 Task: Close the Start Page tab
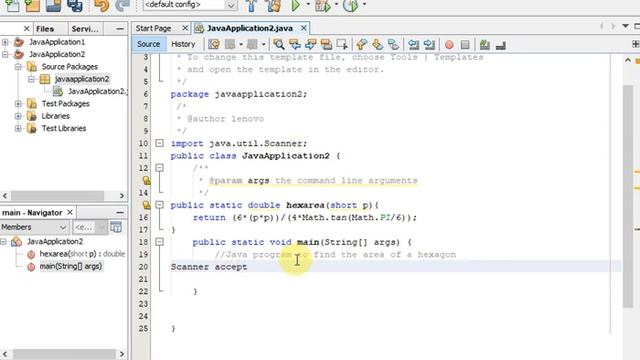185,28
